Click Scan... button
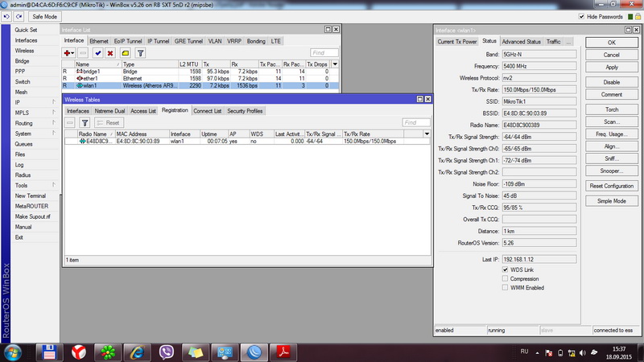Viewport: 644px width, 362px height. tap(612, 122)
